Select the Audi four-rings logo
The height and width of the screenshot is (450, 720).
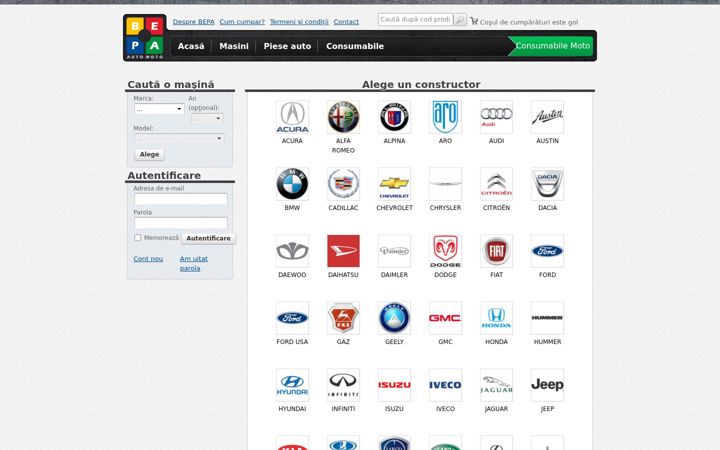(x=496, y=117)
